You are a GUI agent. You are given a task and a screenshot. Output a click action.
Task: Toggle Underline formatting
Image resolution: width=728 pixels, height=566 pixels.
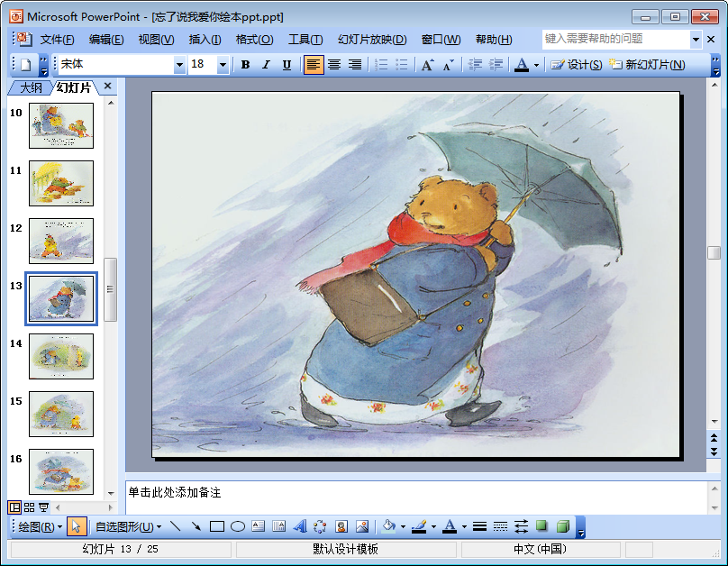click(x=287, y=65)
